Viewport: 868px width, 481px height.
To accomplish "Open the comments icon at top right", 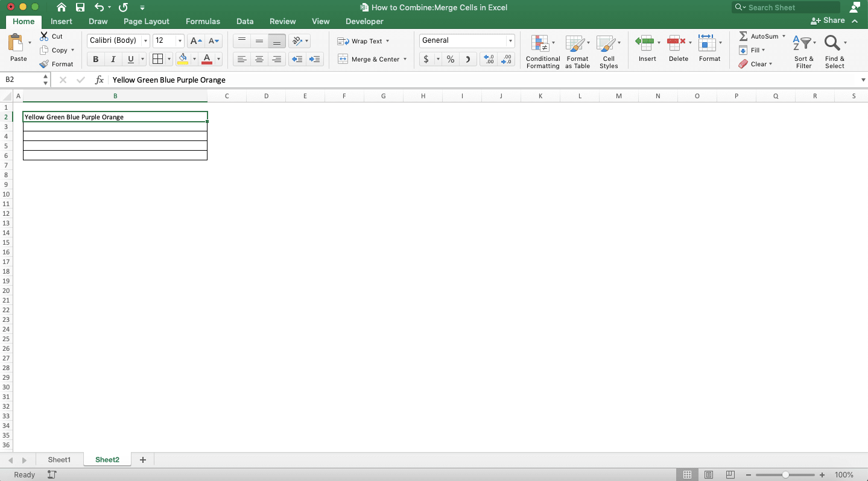I will (855, 7).
